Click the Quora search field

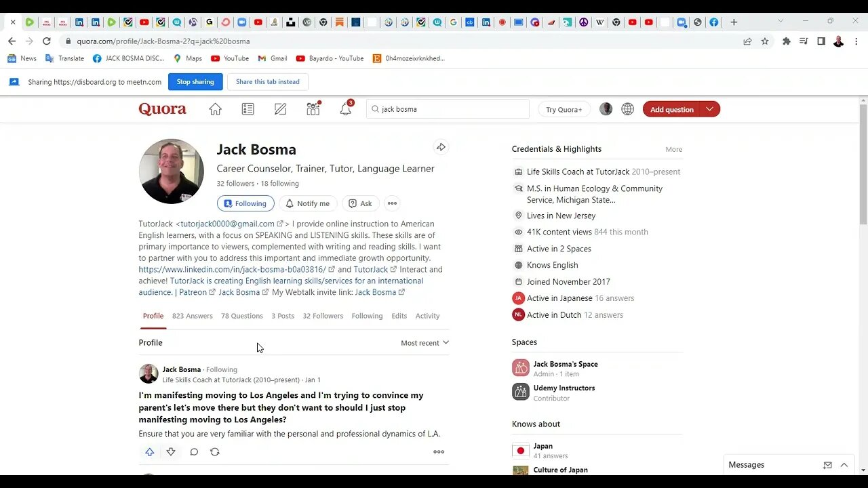click(x=448, y=109)
